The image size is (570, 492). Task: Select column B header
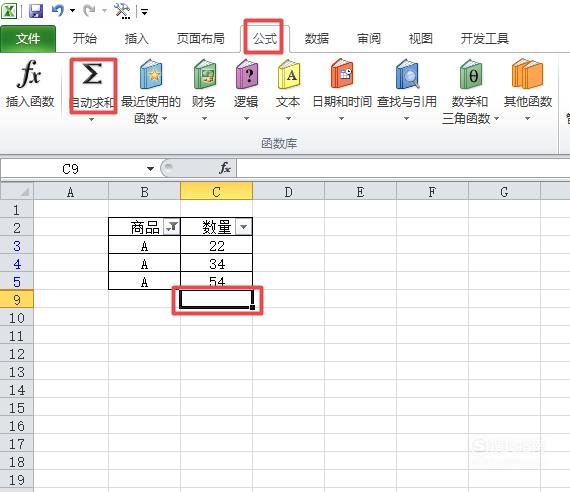click(x=144, y=191)
